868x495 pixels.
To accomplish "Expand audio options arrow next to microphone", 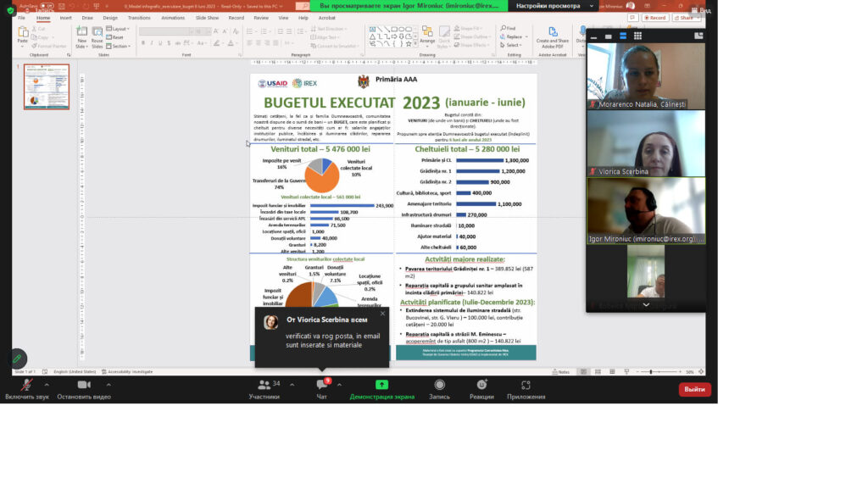I will click(x=47, y=385).
